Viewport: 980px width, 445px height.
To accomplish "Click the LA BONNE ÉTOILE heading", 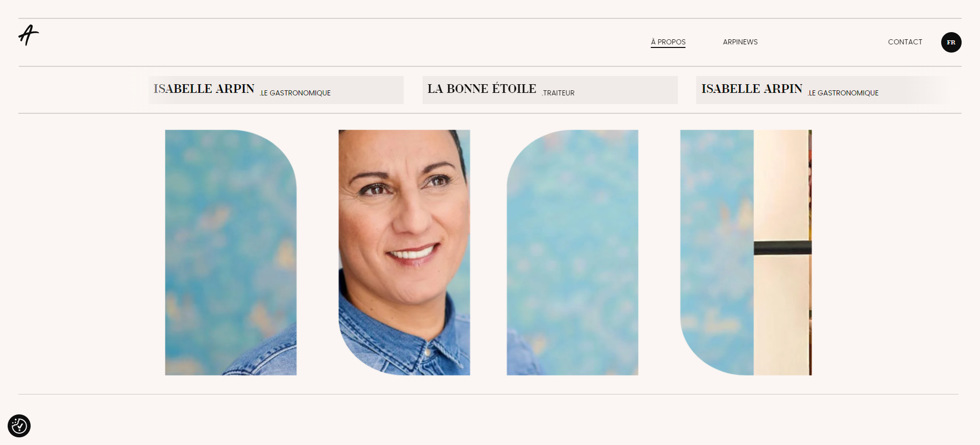I will 482,89.
